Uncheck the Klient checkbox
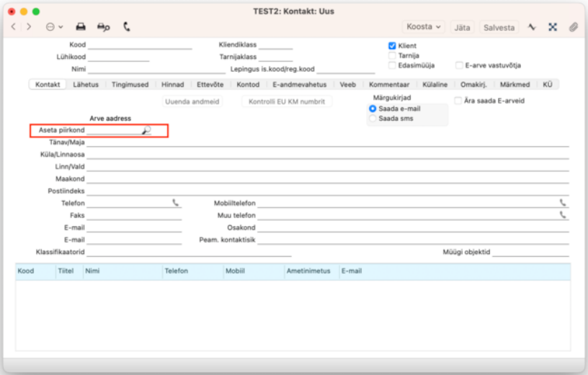588x375 pixels. point(392,45)
